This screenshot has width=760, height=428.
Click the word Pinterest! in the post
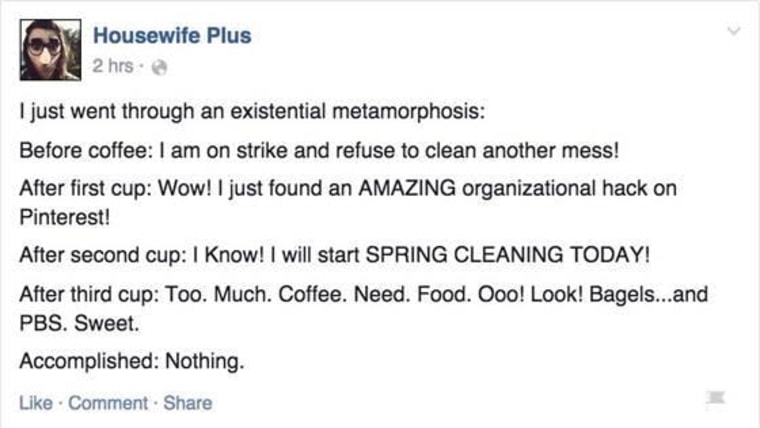click(x=65, y=217)
